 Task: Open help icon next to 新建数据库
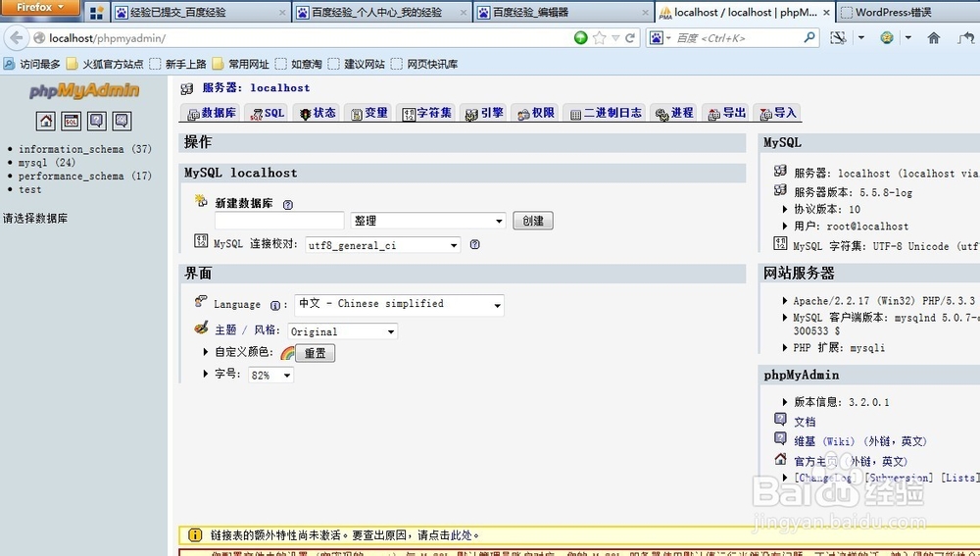[287, 205]
